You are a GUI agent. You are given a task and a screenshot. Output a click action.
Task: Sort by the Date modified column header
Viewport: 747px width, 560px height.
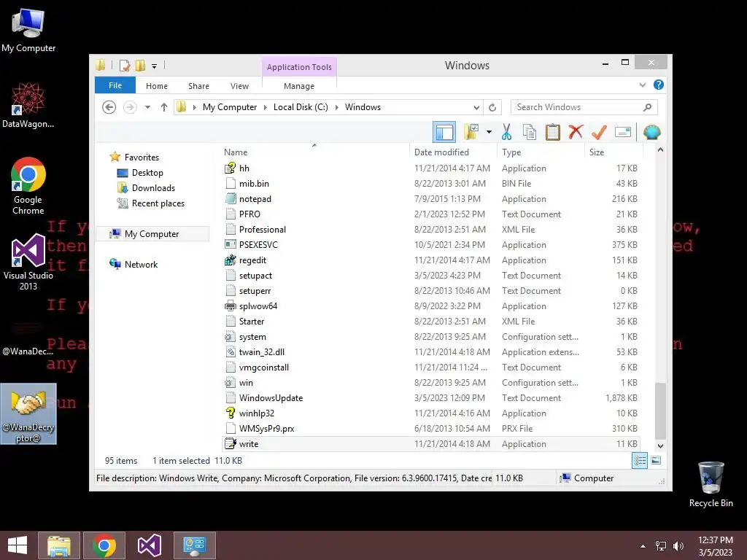(x=452, y=152)
